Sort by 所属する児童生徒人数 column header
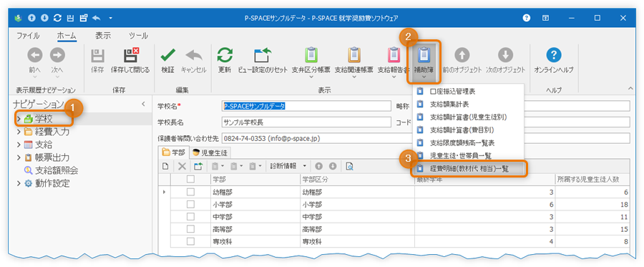This screenshot has height=267, width=644. click(x=592, y=179)
